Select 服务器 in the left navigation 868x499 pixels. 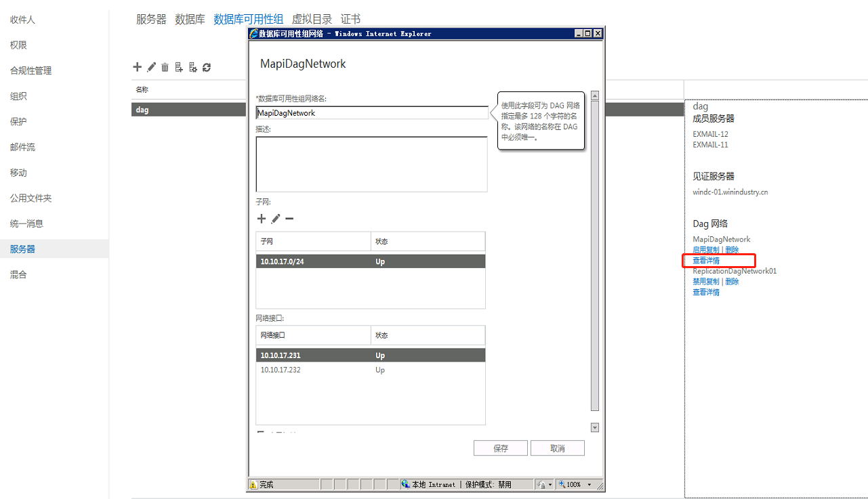[x=54, y=248]
